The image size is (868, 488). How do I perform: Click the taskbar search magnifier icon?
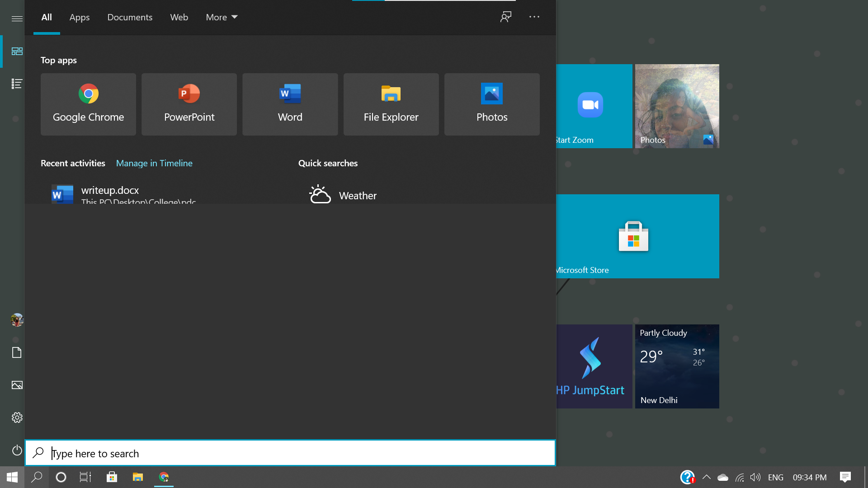tap(37, 477)
